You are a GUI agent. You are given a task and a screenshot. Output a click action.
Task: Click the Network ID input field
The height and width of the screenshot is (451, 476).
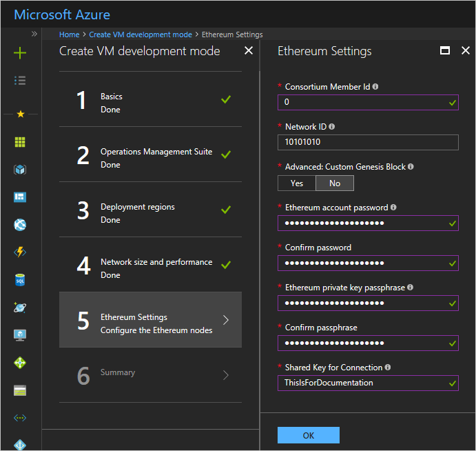tap(368, 142)
